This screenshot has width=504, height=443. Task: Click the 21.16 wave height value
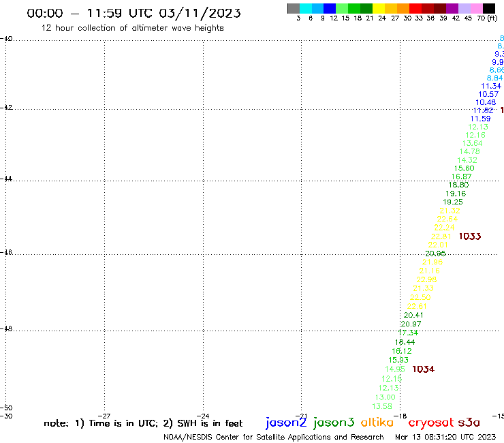pos(430,271)
